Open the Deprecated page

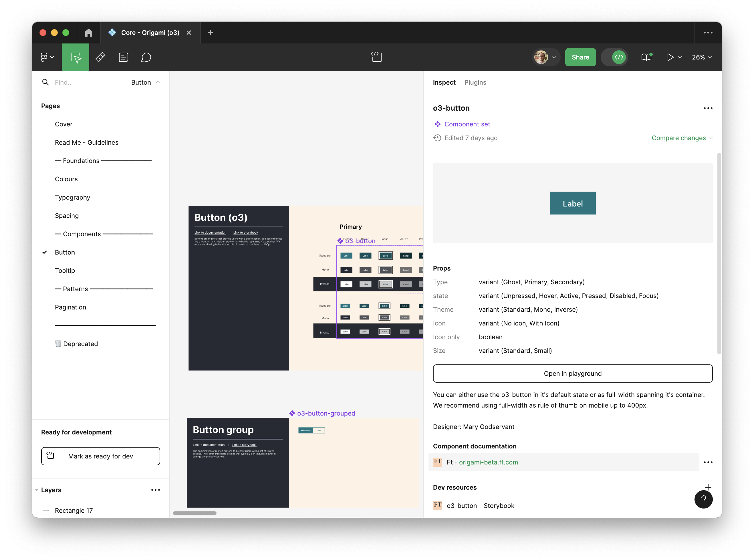point(77,344)
